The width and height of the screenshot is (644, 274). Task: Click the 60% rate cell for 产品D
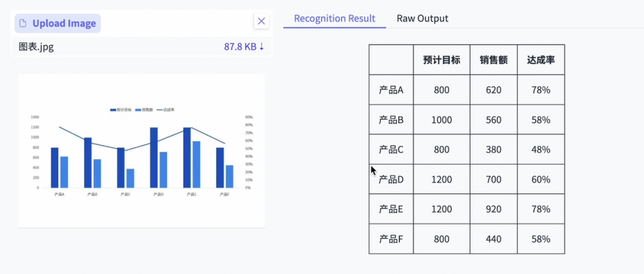(541, 179)
